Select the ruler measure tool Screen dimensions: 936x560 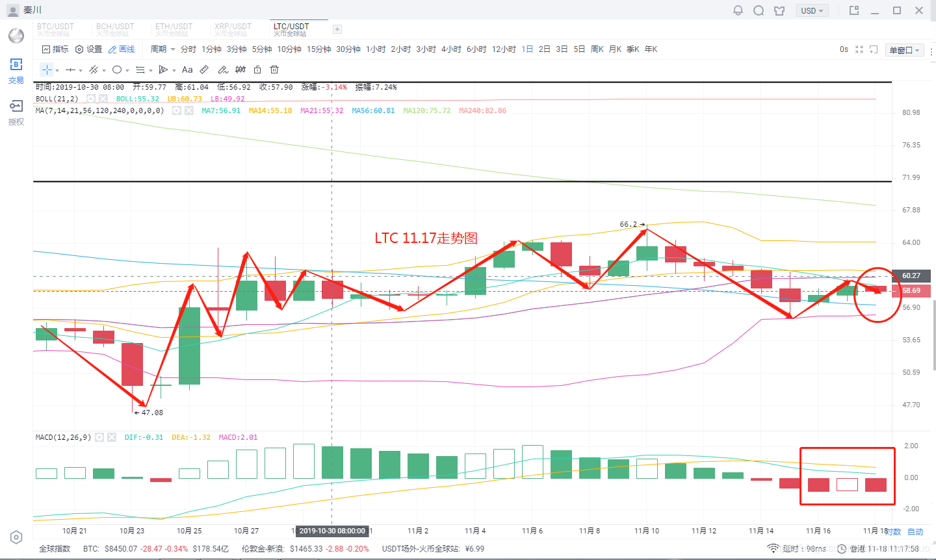[204, 70]
